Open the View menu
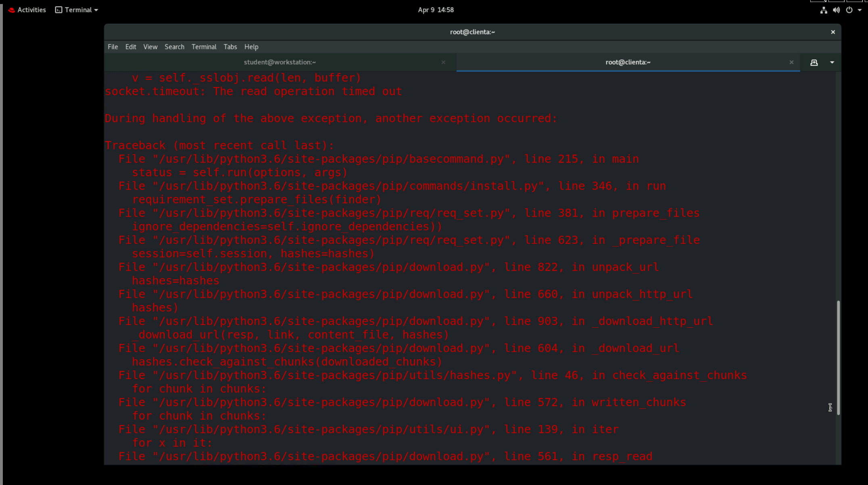 (150, 47)
